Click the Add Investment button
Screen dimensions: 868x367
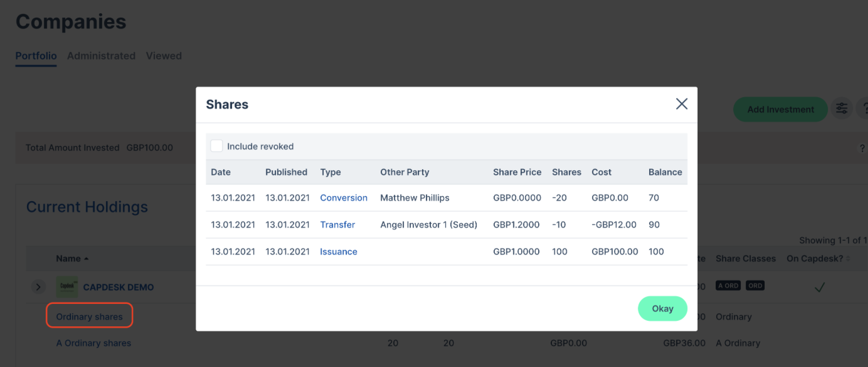pos(781,109)
